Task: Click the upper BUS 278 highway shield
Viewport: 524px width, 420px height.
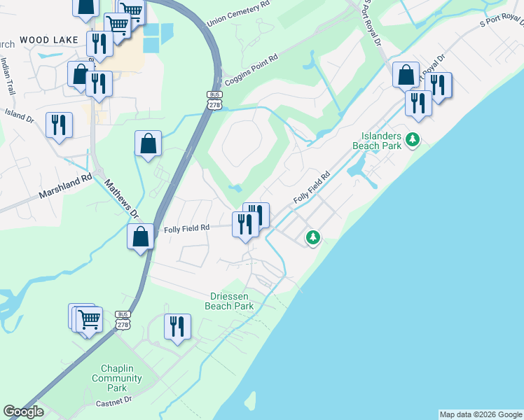Action: [x=214, y=100]
